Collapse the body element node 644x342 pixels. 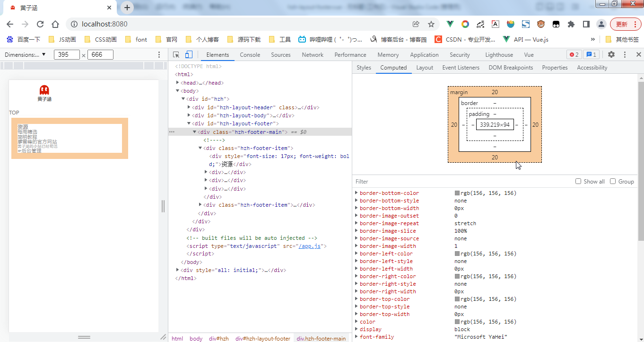click(177, 91)
